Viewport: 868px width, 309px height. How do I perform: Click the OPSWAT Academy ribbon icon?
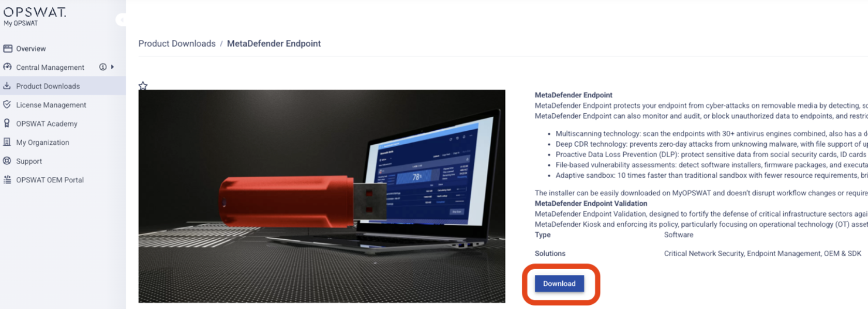click(7, 123)
